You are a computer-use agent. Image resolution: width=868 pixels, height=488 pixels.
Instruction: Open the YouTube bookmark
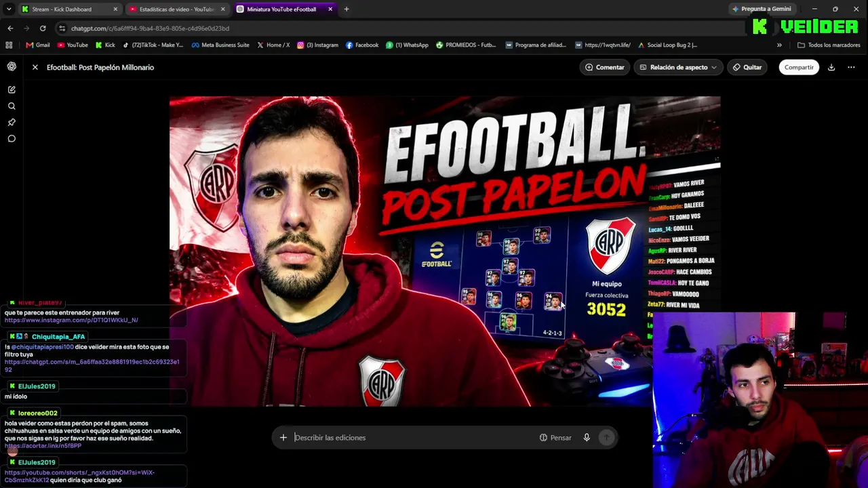tap(73, 45)
